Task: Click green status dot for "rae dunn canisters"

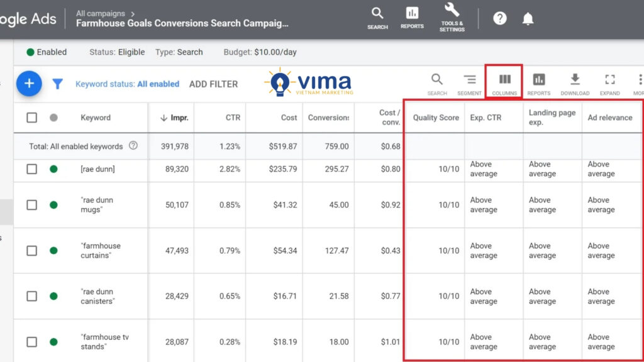Action: pos(53,296)
